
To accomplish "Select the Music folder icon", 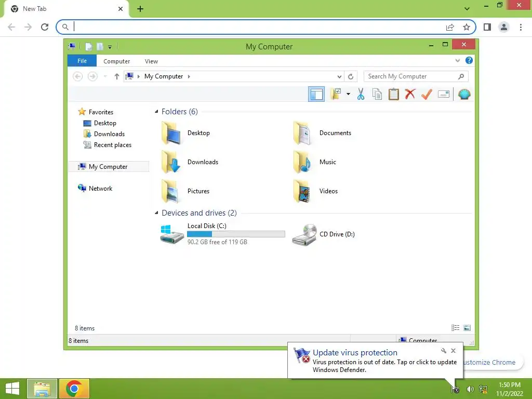I will pyautogui.click(x=302, y=162).
